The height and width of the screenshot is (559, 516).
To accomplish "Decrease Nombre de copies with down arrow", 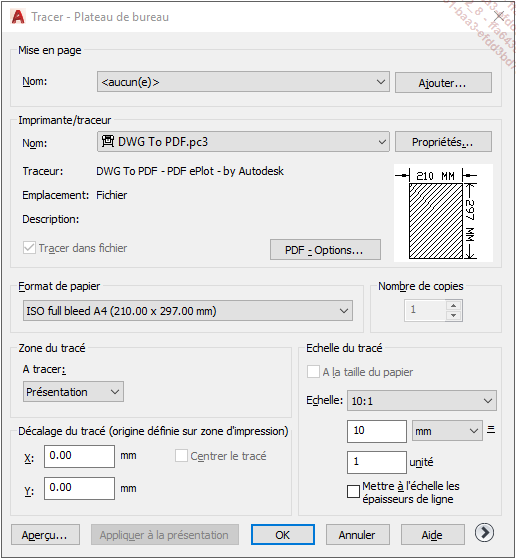I will (454, 316).
